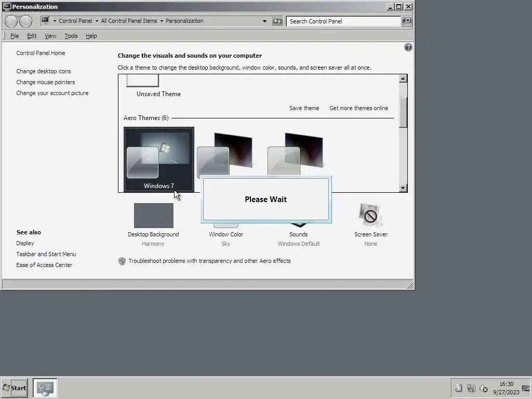Click the Sounds label
Screen dimensions: 532x399
[299, 234]
